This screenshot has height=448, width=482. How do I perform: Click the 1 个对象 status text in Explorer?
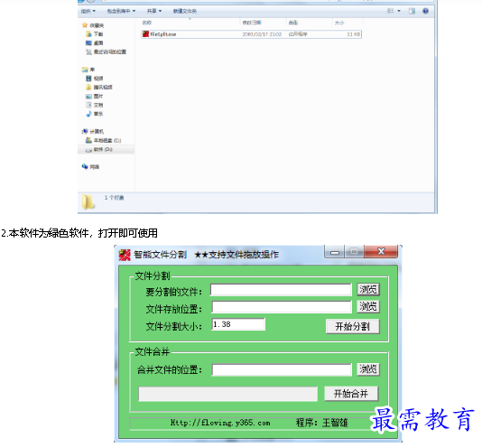[x=115, y=198]
